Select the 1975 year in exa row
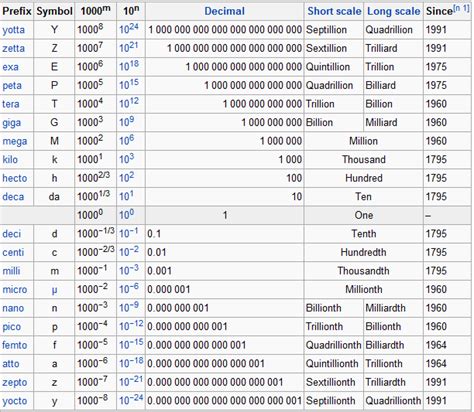The width and height of the screenshot is (474, 412). pyautogui.click(x=436, y=67)
